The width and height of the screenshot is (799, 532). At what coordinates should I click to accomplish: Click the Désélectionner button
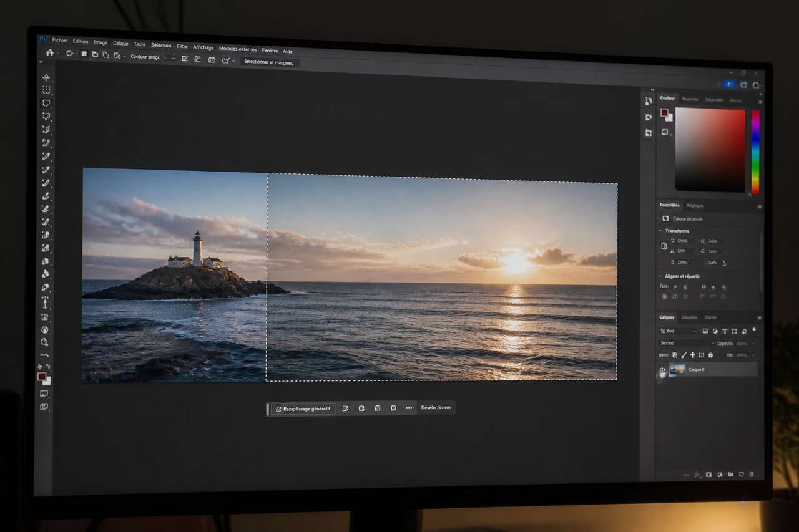436,407
